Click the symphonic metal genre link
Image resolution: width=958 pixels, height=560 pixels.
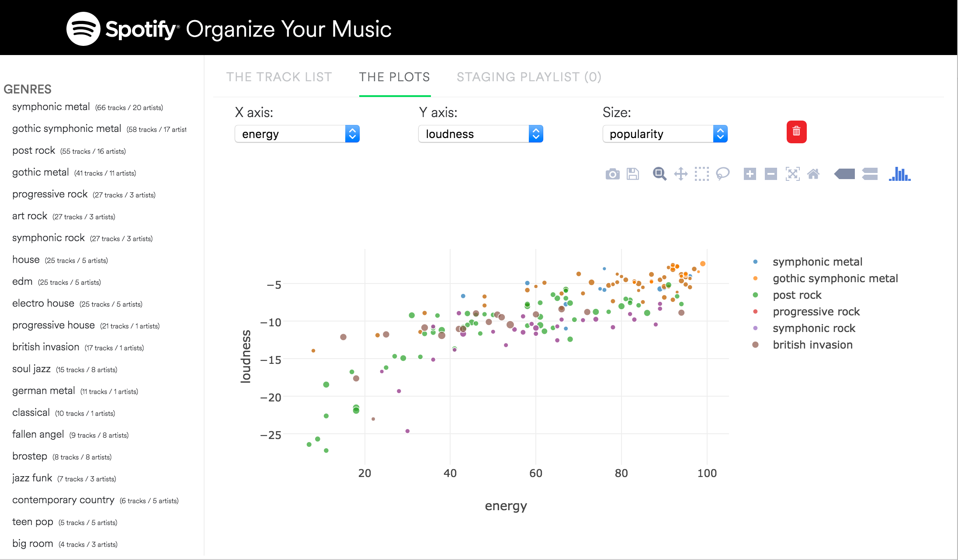50,106
